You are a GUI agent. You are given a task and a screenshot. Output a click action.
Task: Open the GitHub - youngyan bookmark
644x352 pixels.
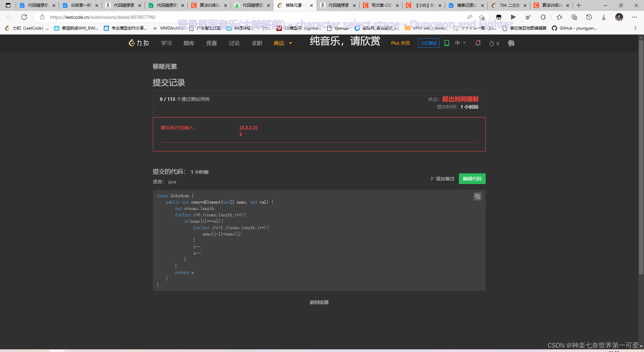coord(574,28)
